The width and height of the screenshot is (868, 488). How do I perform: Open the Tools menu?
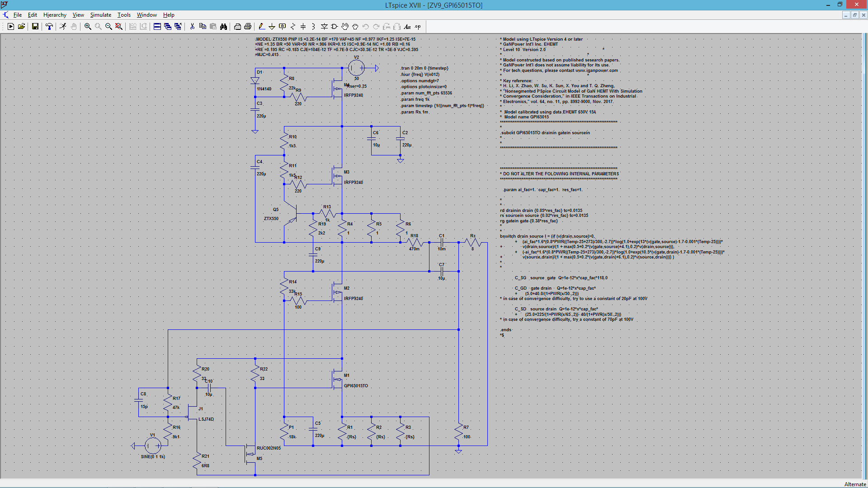click(x=124, y=15)
